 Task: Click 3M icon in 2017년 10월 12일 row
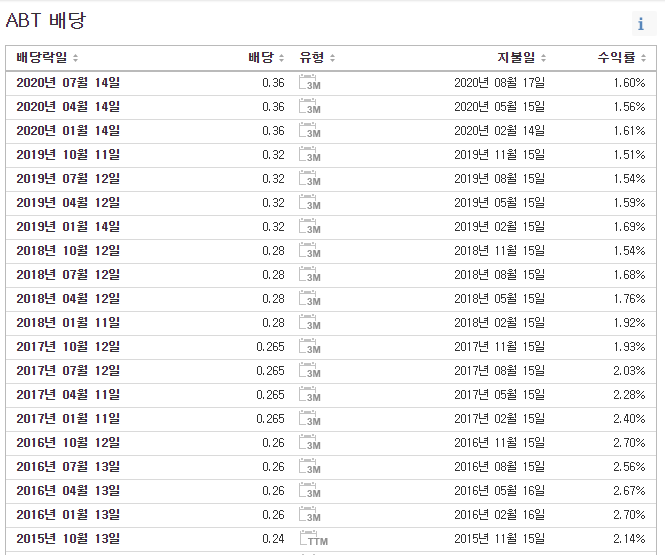pyautogui.click(x=310, y=346)
